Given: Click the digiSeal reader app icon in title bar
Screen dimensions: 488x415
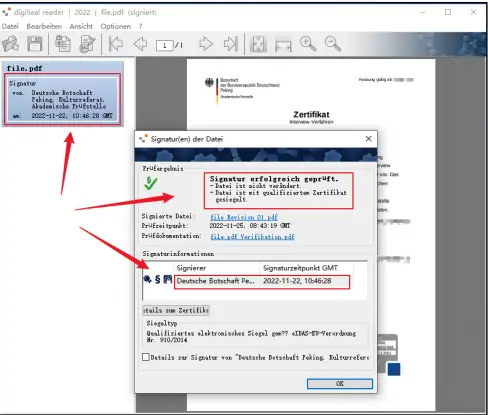Looking at the screenshot, I should click(x=6, y=12).
